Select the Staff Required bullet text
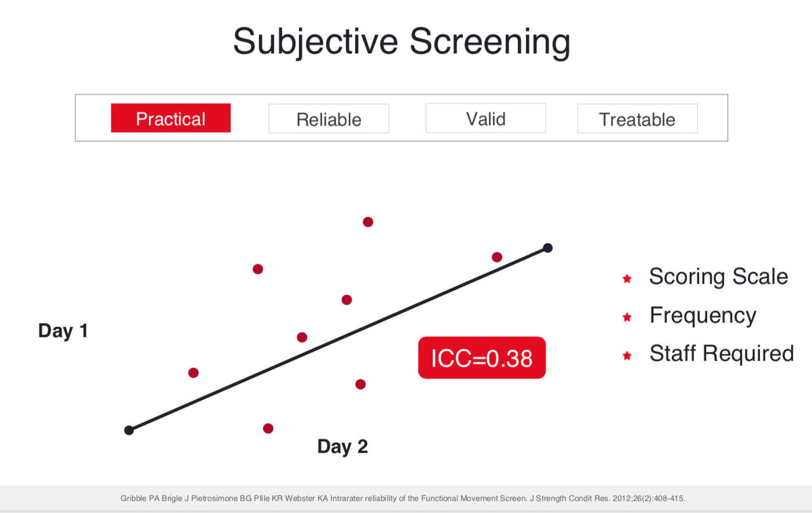The image size is (812, 513). pos(722,354)
